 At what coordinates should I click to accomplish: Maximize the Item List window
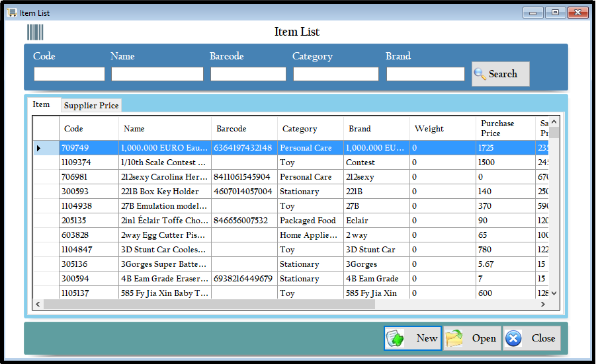coord(554,13)
